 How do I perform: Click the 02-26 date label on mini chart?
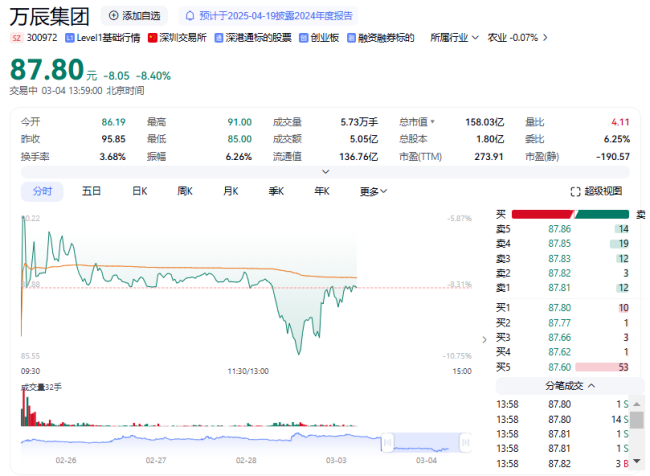tap(66, 461)
